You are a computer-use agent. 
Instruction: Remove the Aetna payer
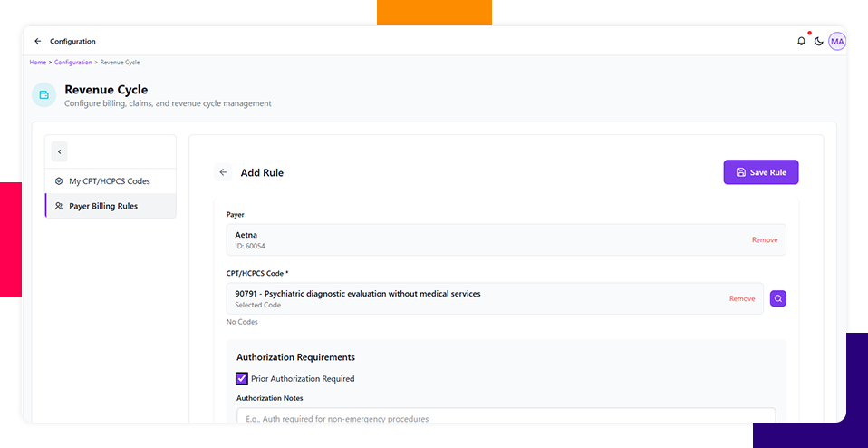coord(764,240)
